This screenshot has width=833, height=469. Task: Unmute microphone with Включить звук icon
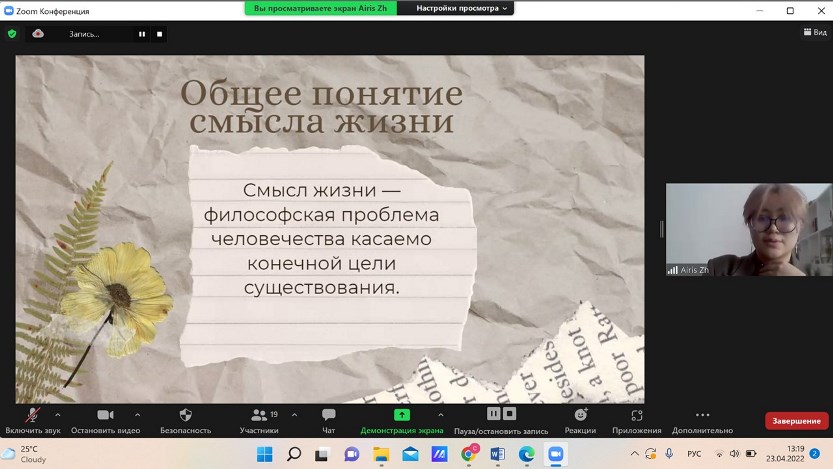33,415
